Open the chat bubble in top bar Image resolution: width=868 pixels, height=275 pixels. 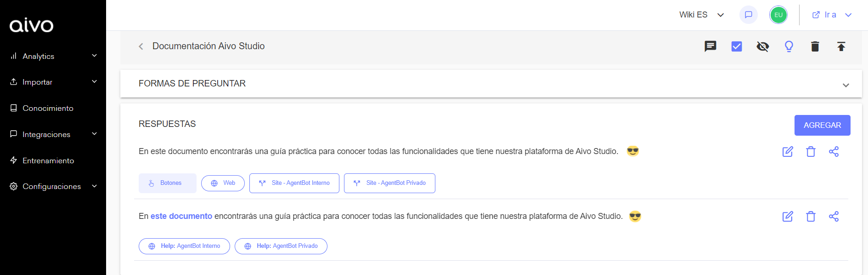[x=749, y=15]
